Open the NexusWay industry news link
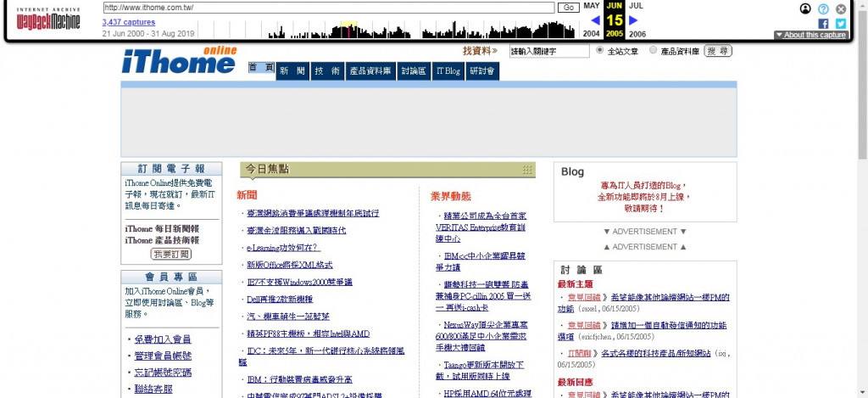 click(481, 336)
